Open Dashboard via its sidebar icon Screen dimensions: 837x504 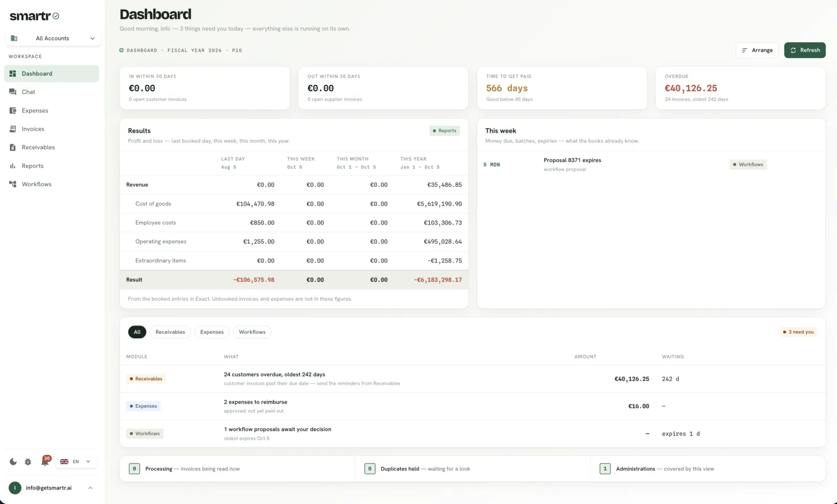pos(13,74)
